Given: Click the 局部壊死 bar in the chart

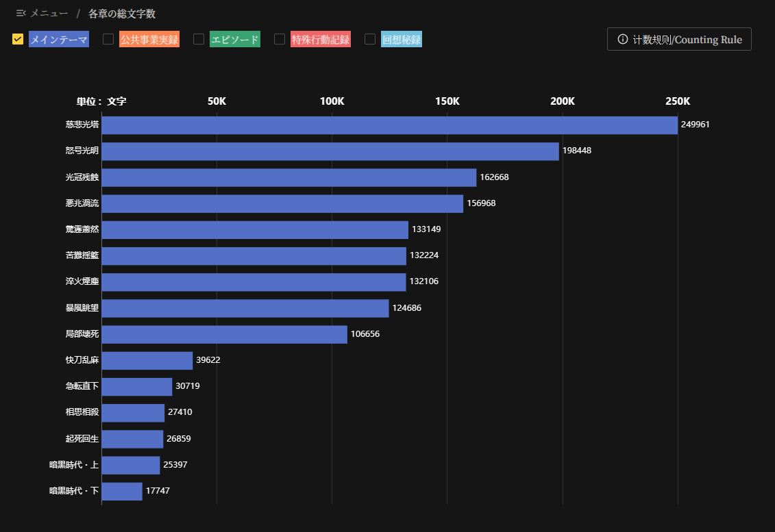Looking at the screenshot, I should point(224,334).
